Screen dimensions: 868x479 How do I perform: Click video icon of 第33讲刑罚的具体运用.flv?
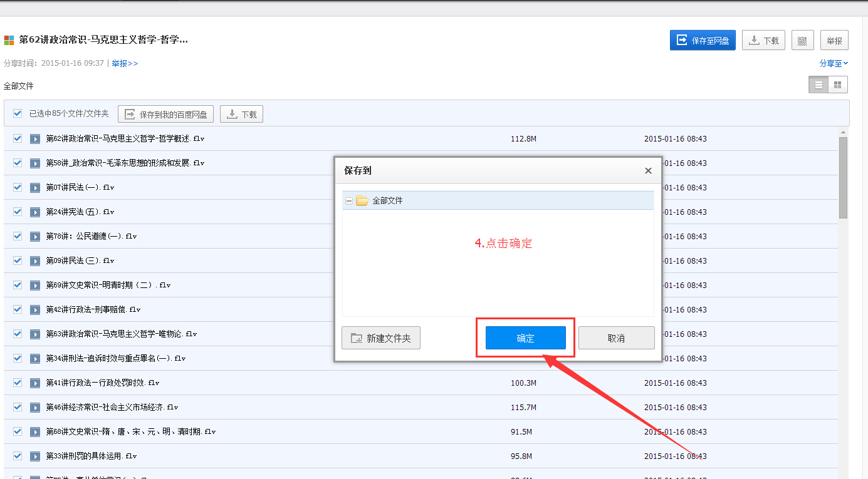tap(35, 456)
